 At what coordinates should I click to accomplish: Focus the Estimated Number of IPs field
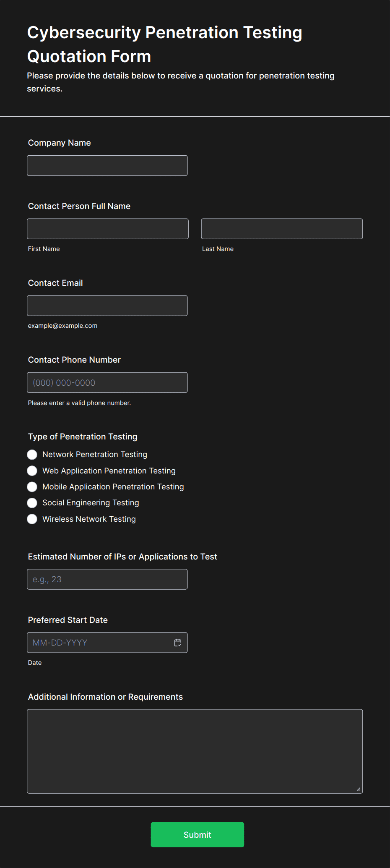pos(107,579)
